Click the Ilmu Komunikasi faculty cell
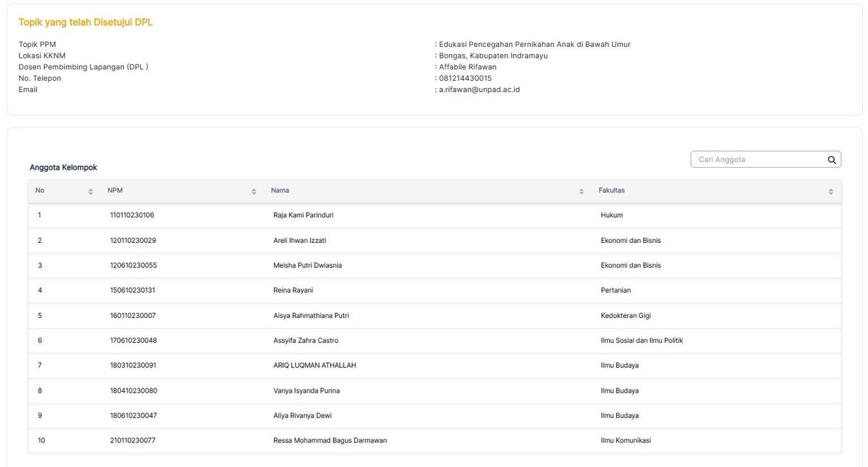868x467 pixels. click(626, 440)
